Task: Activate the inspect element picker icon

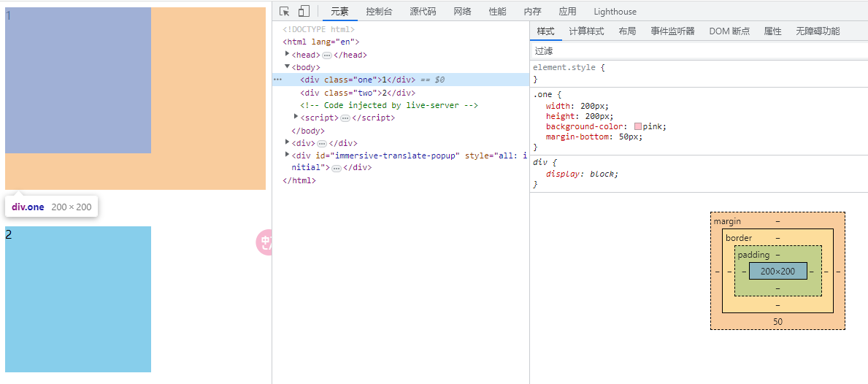Action: coord(285,11)
